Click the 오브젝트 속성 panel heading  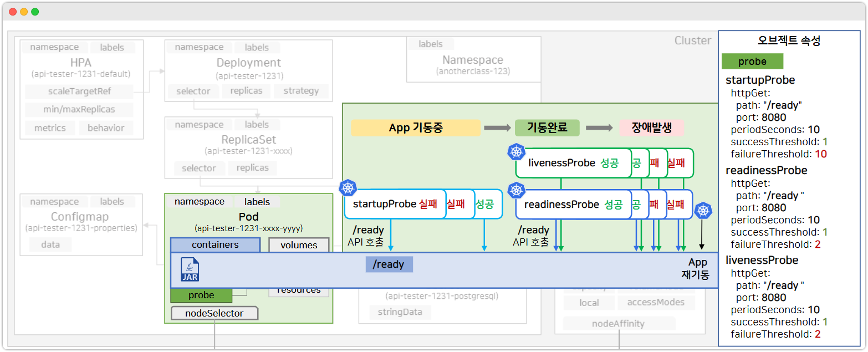pos(789,40)
